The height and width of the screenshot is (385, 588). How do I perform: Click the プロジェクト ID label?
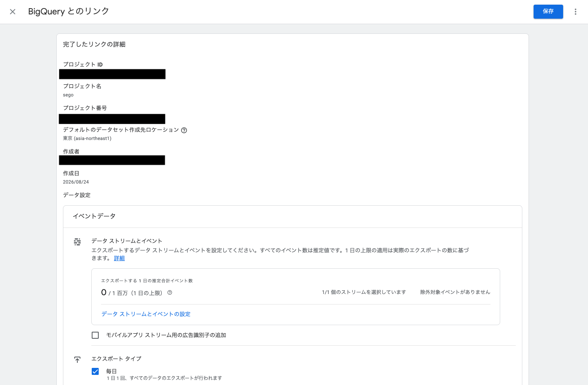point(83,65)
